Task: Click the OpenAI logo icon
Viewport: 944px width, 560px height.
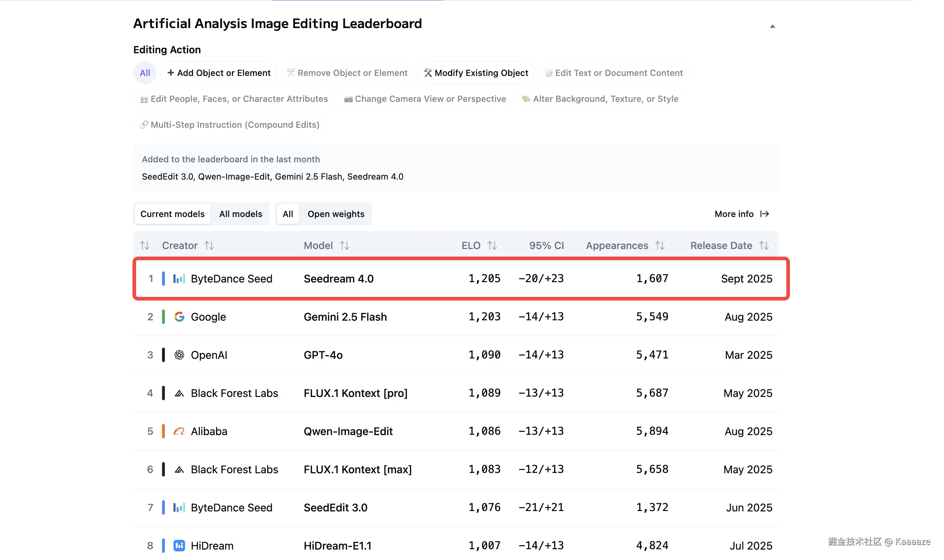Action: click(x=179, y=355)
